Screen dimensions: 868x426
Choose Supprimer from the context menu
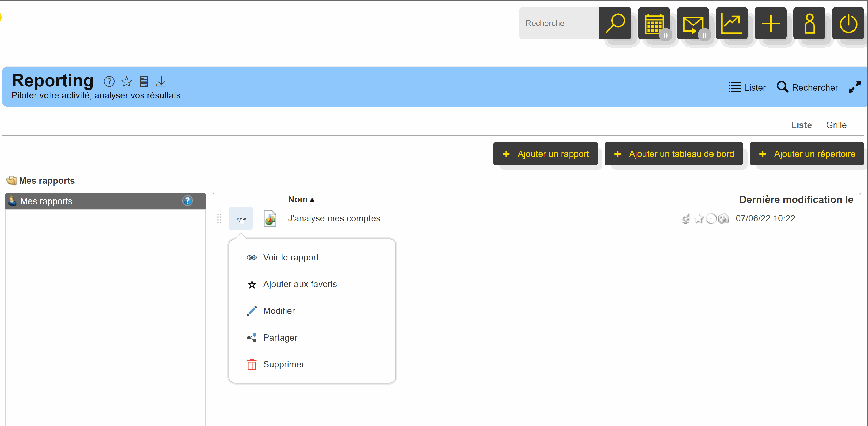coord(283,364)
